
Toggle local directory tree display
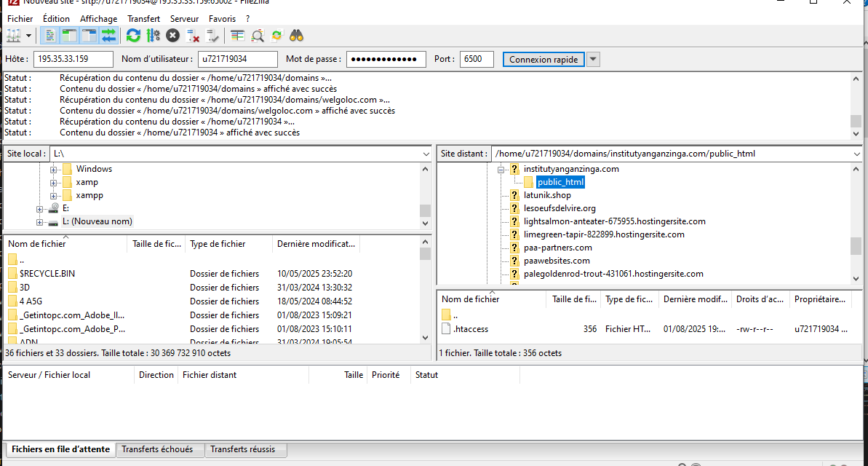click(70, 35)
